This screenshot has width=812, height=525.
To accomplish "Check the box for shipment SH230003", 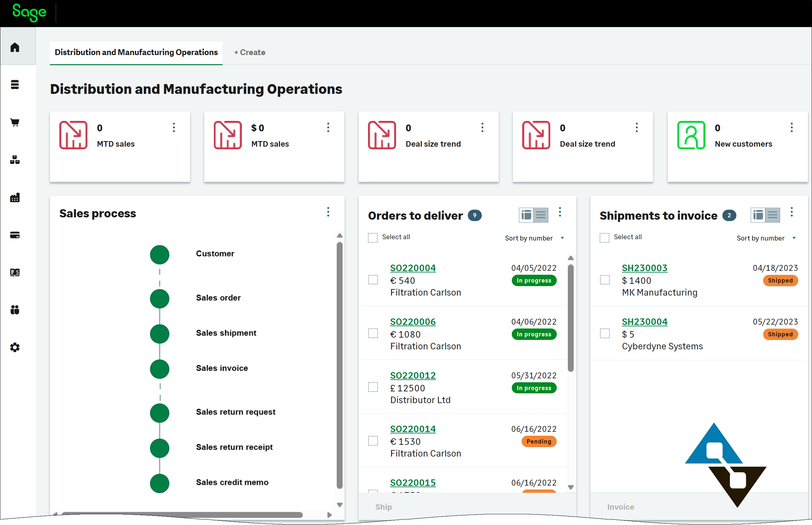I will click(x=605, y=280).
